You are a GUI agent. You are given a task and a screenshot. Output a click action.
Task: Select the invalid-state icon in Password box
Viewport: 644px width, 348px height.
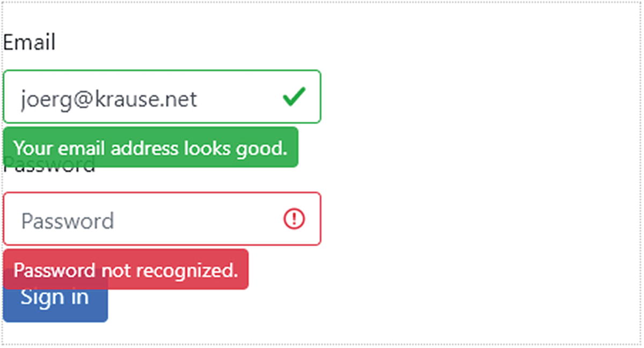[294, 219]
